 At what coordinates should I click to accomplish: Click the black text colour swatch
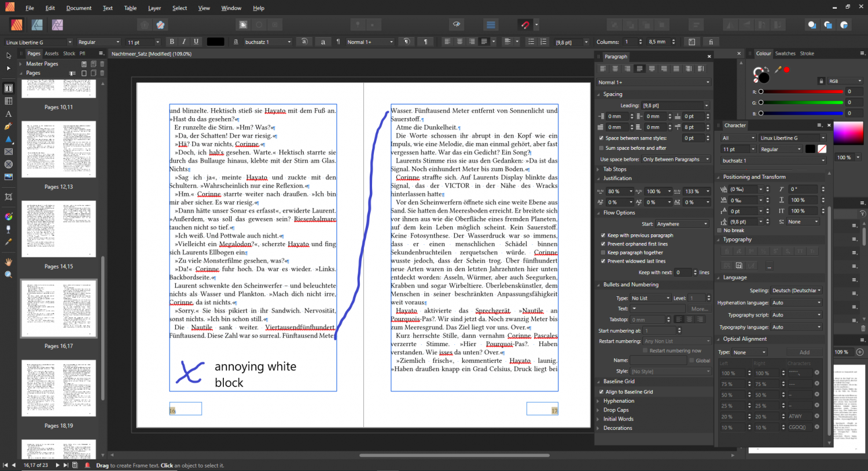coord(215,42)
